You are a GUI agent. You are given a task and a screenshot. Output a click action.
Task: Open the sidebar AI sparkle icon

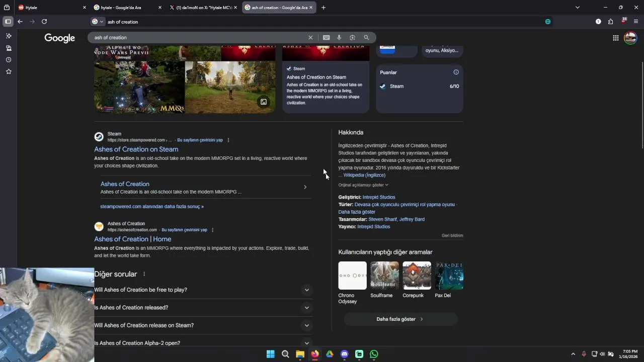[x=9, y=36]
